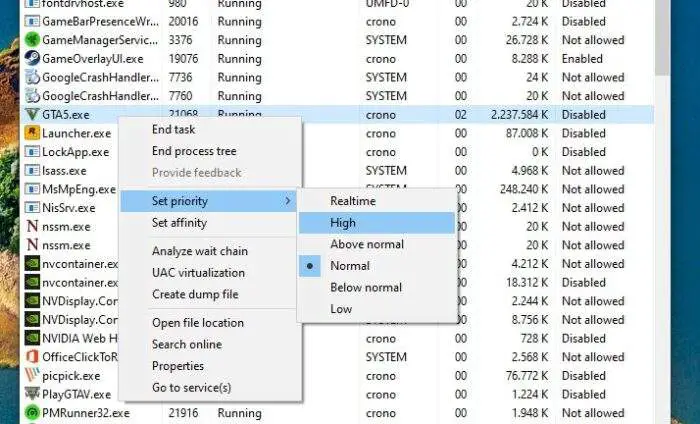Click the GameOverlayUI.exe Steam icon
Screen dimensions: 700x424
32,58
